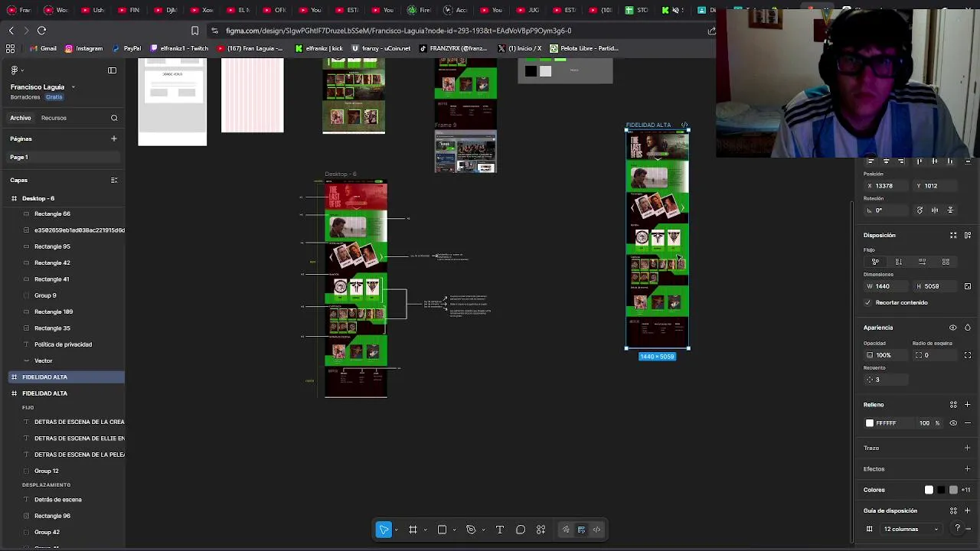Collapse all layers icon next to Capas
980x551 pixels.
point(114,180)
